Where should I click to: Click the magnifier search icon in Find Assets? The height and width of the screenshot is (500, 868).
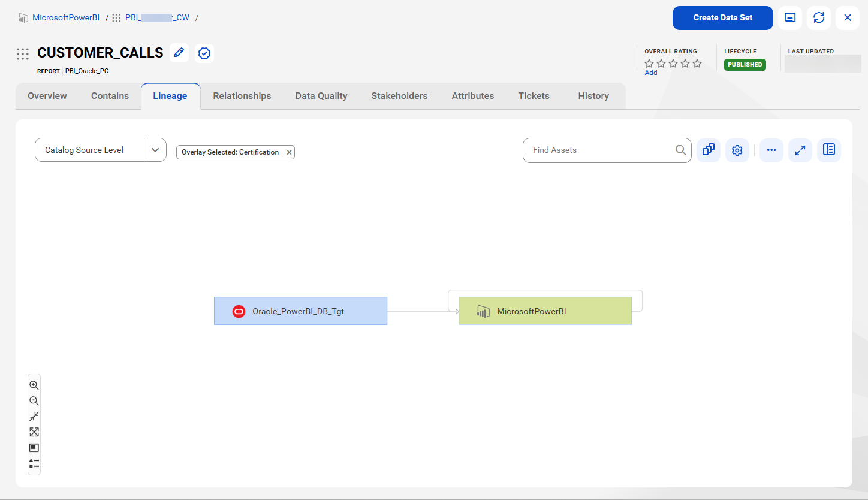(x=681, y=150)
